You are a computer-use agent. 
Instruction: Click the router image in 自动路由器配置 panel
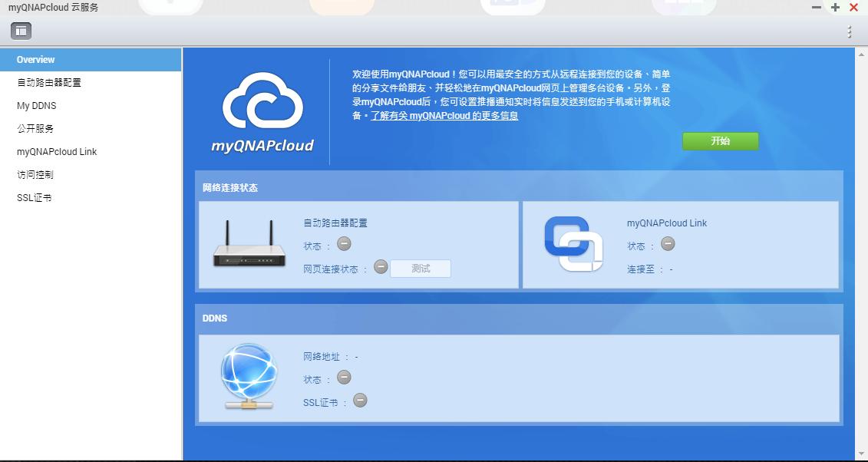pyautogui.click(x=249, y=246)
